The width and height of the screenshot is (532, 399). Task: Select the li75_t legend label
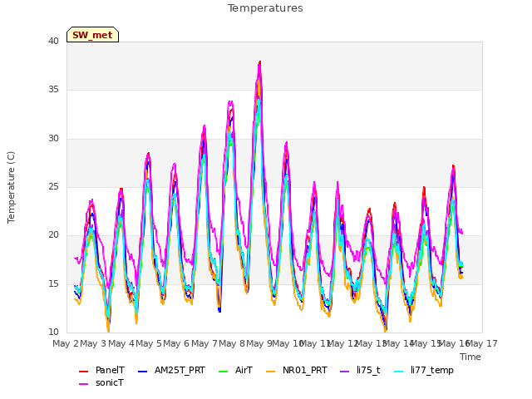click(x=368, y=370)
